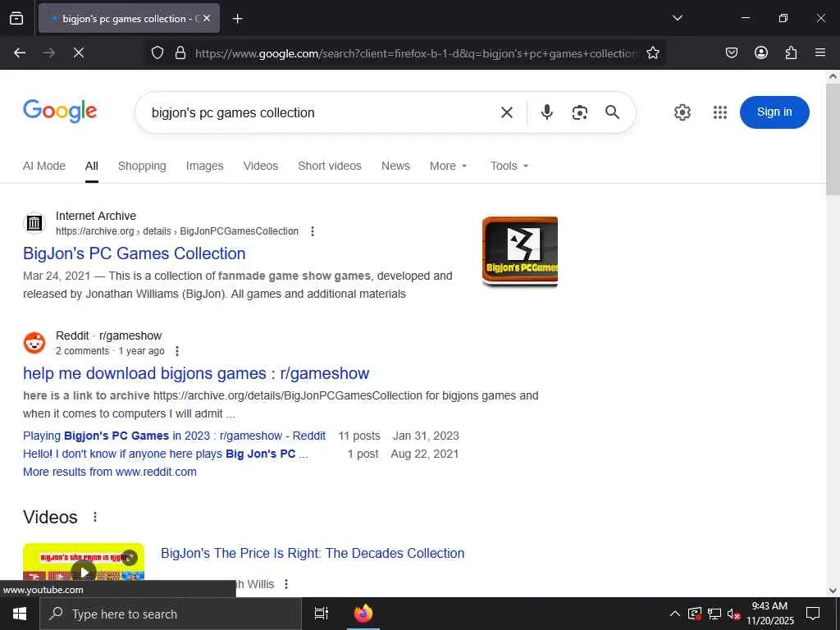The width and height of the screenshot is (840, 630).
Task: Switch to Images results tab
Action: click(x=204, y=166)
